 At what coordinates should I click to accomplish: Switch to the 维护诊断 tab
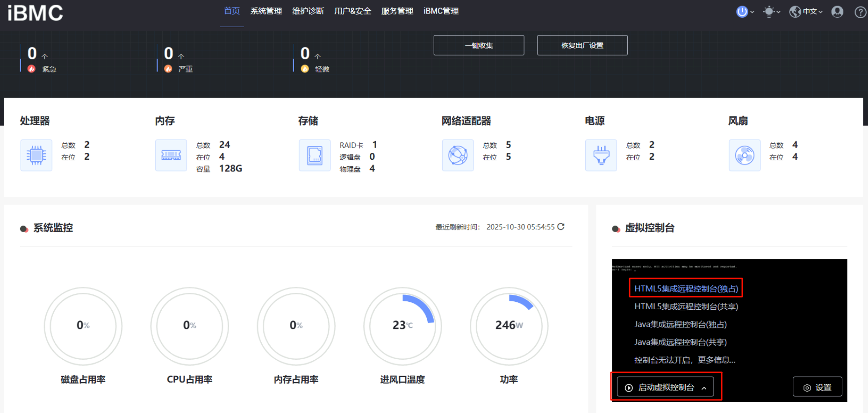(308, 11)
